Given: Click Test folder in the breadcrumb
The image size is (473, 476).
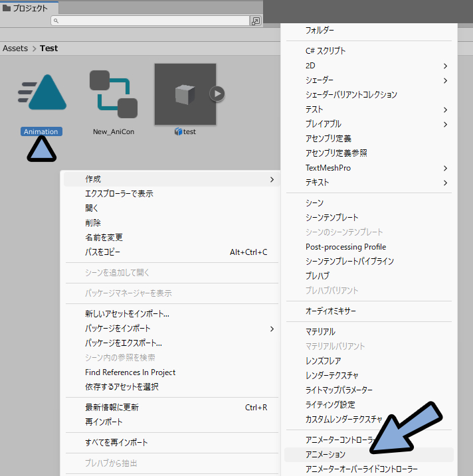Looking at the screenshot, I should click(x=49, y=48).
